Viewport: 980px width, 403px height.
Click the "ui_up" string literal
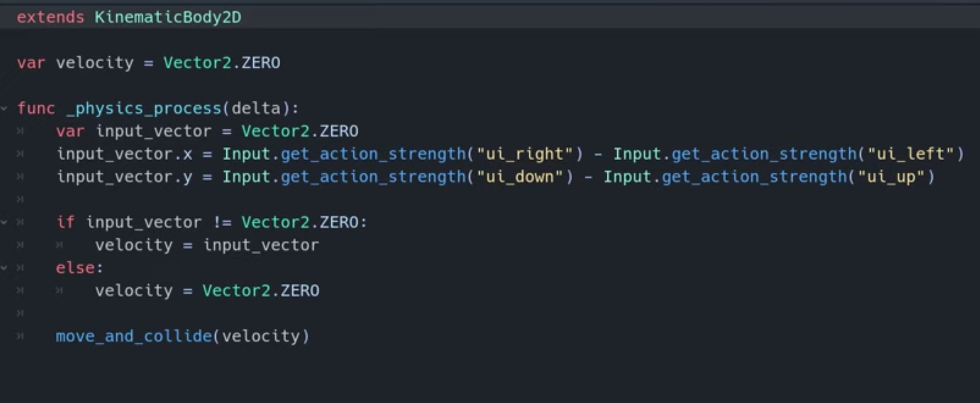pos(891,178)
